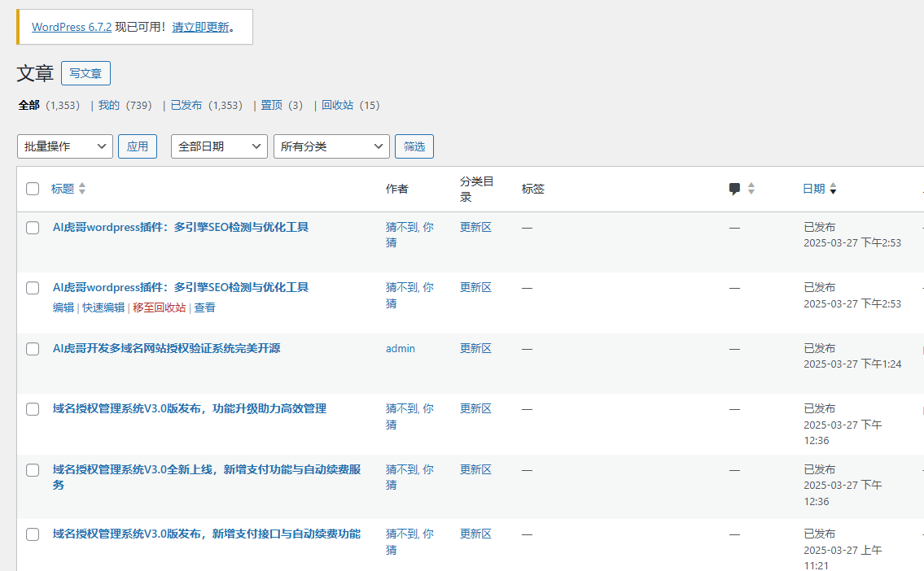Check the checkbox beside 域名授权管理系统V3.0版发布 post
The image size is (924, 571).
tap(33, 408)
